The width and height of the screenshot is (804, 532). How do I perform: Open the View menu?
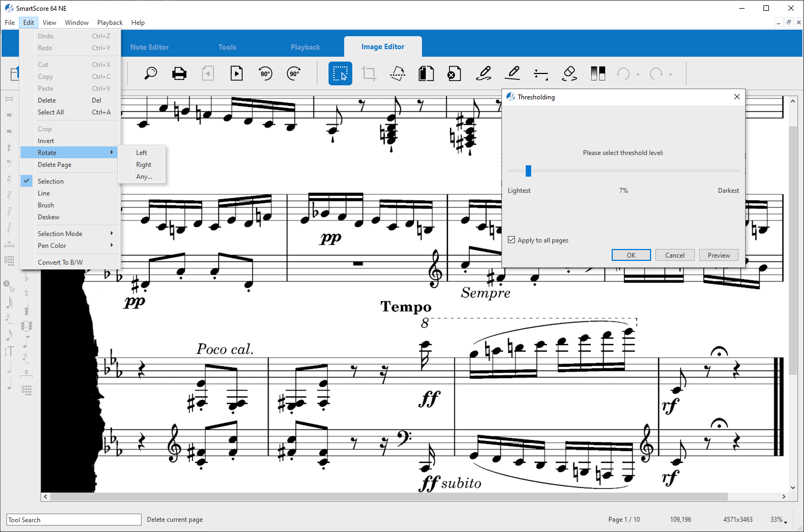pos(49,23)
